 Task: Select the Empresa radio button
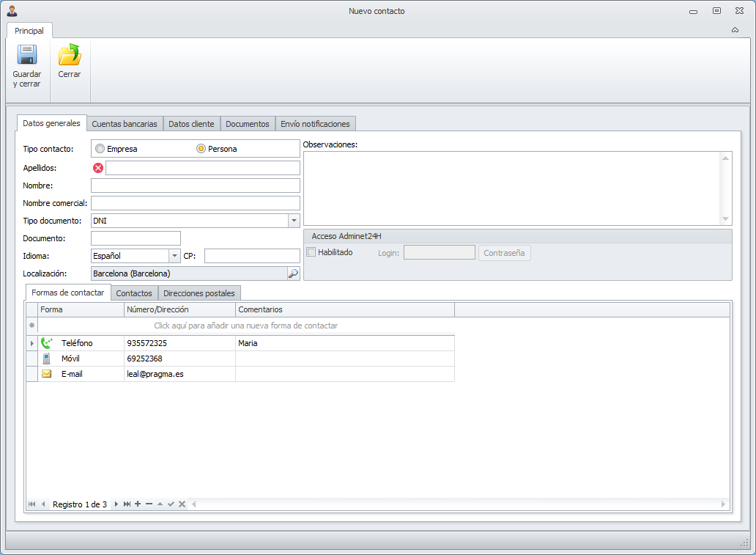(100, 149)
